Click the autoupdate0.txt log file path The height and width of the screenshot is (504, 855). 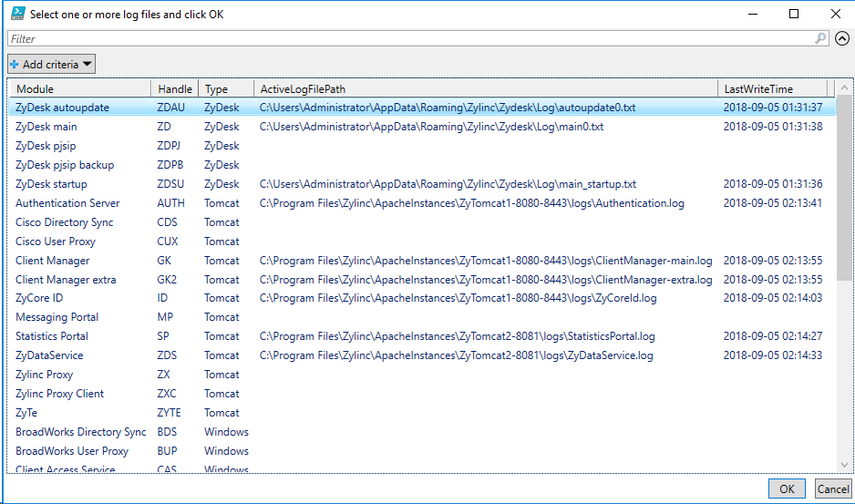(448, 108)
